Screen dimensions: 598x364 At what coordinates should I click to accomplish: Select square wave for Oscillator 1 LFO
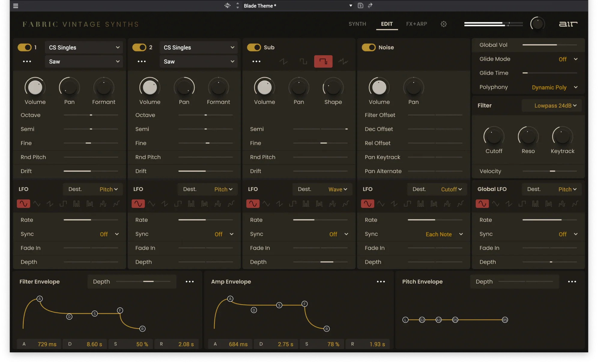[x=63, y=204]
